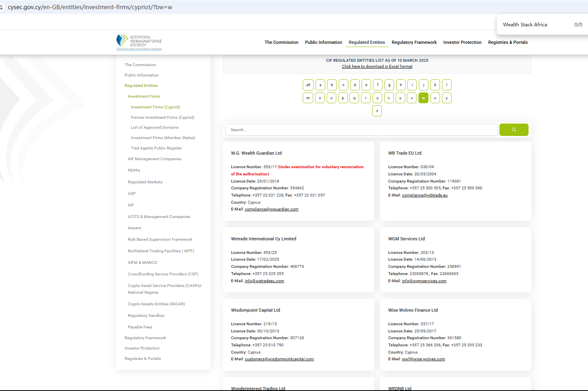This screenshot has width=588, height=391.
Task: Open Investor Protection in top navigation
Action: pyautogui.click(x=462, y=42)
